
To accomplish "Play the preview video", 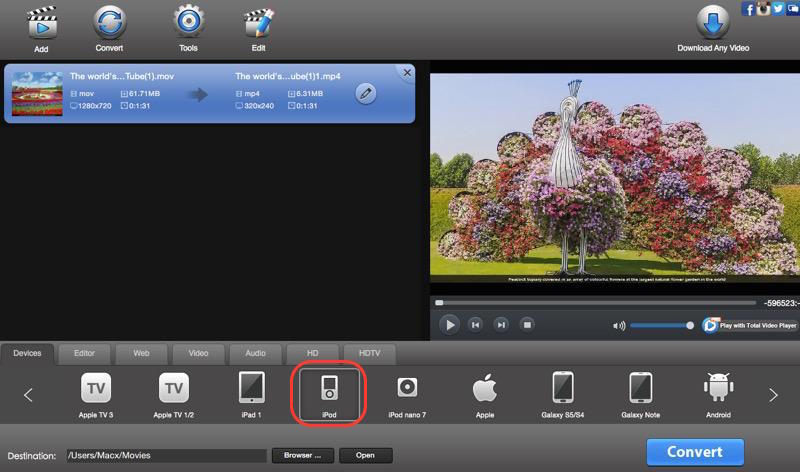I will tap(449, 325).
